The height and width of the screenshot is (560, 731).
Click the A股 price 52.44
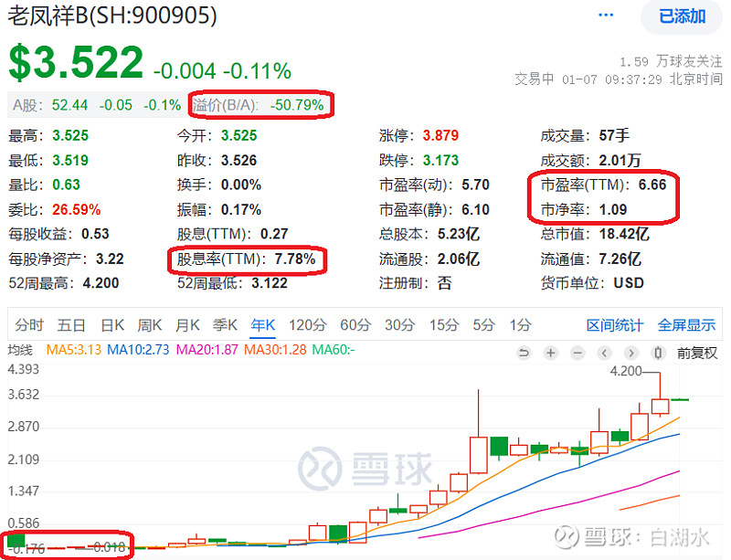[x=69, y=105]
